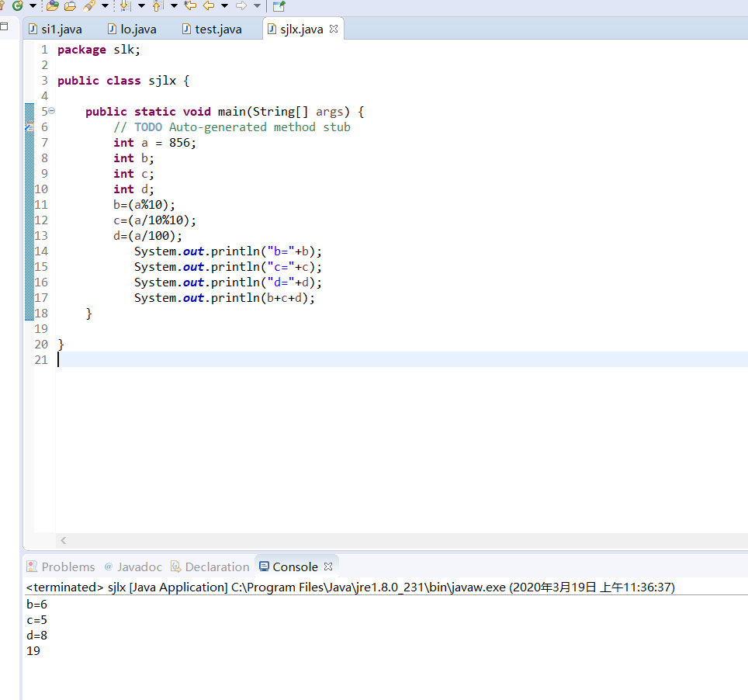Image resolution: width=748 pixels, height=700 pixels.
Task: Click the Problems tab icon
Action: 32,567
